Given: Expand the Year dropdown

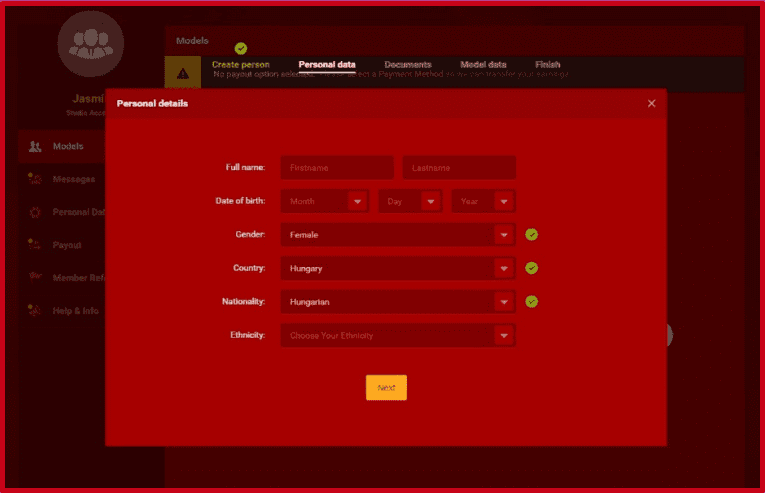Looking at the screenshot, I should coord(483,201).
